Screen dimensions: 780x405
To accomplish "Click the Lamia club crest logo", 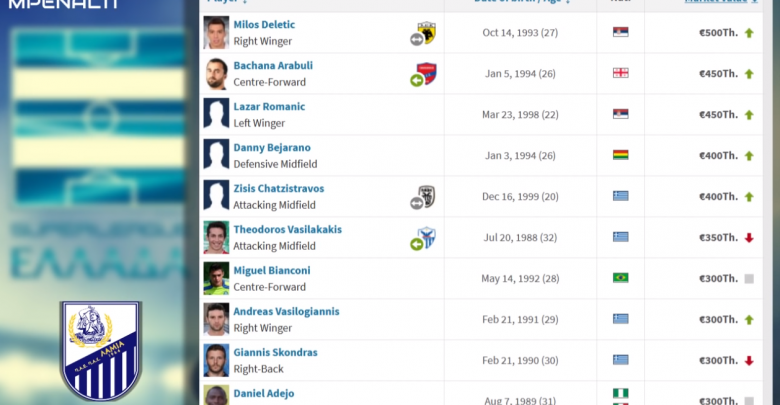I will click(x=101, y=351).
